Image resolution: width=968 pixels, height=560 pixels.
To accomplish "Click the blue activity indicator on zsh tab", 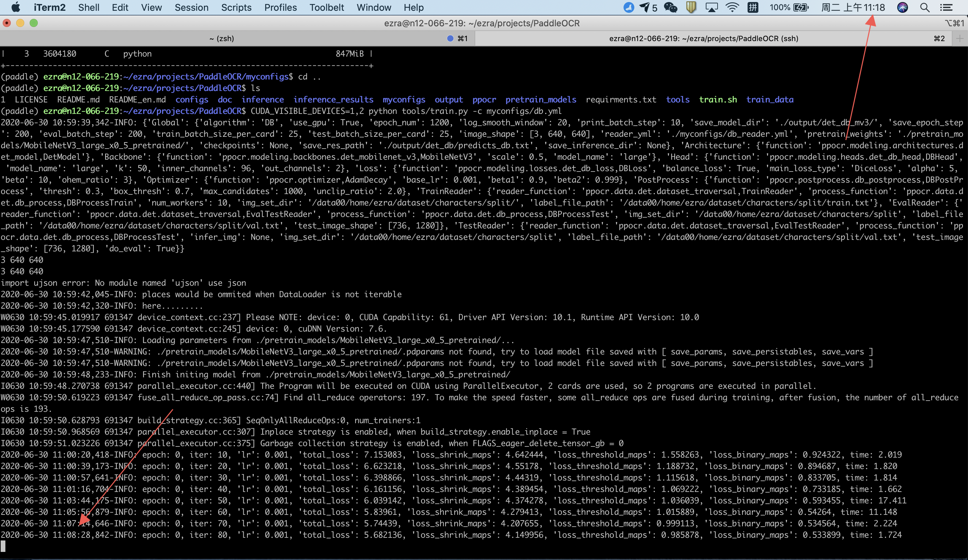I will (x=450, y=38).
